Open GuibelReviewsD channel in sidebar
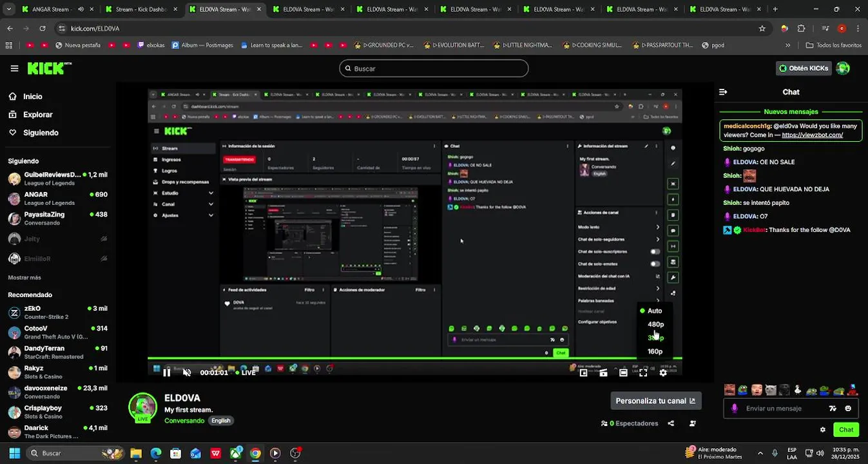Screen dimensions: 868x464 [57, 179]
